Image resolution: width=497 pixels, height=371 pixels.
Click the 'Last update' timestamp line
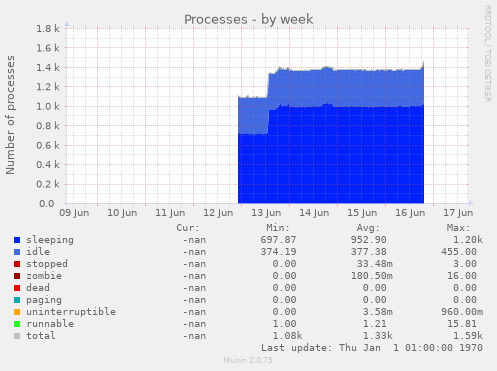(372, 348)
